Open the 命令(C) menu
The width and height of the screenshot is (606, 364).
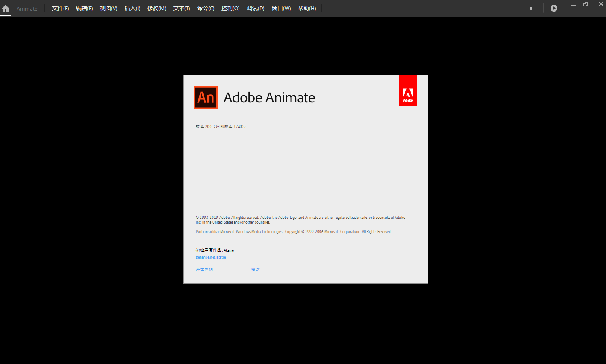tap(206, 8)
